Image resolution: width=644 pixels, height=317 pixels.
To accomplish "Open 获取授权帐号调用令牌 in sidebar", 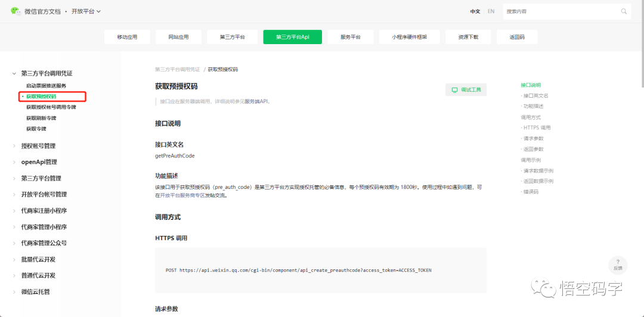I will pos(51,107).
